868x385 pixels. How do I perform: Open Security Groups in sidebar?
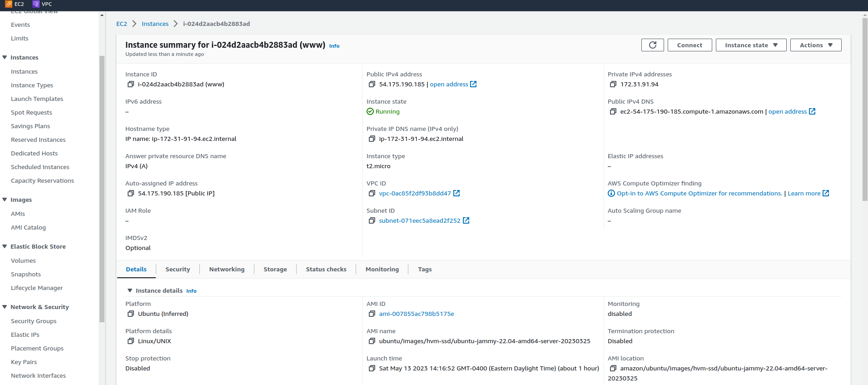(34, 321)
